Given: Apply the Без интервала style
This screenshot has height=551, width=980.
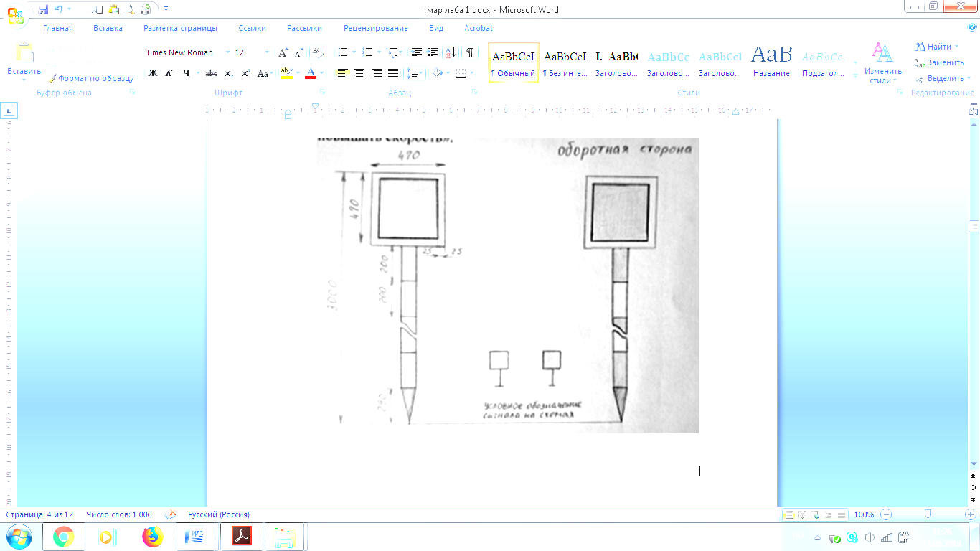Looking at the screenshot, I should pos(565,63).
